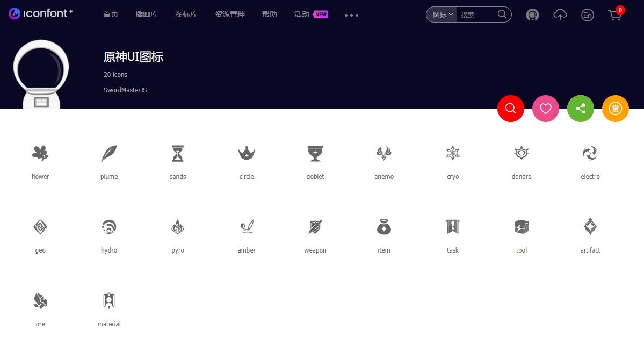Open the 帮助 menu

click(x=270, y=15)
